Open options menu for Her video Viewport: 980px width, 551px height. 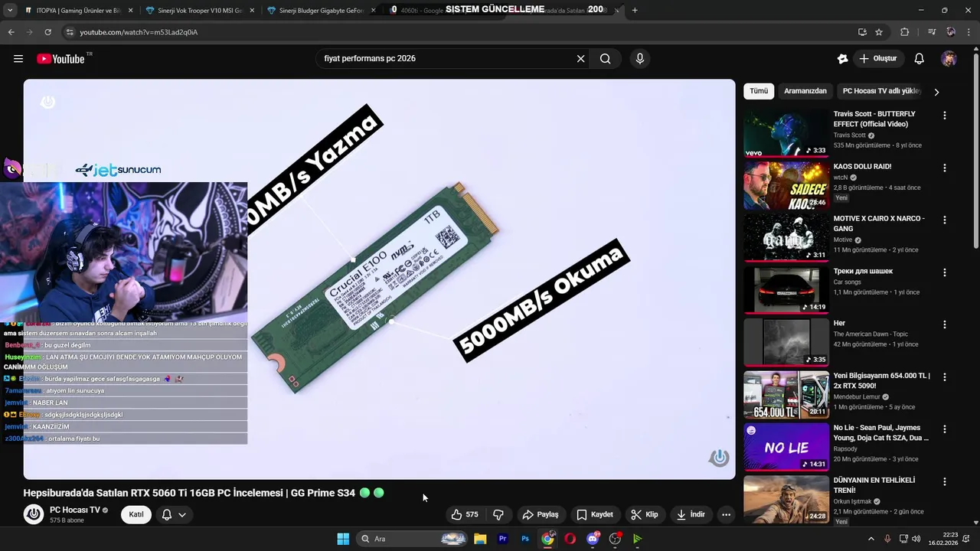[945, 324]
